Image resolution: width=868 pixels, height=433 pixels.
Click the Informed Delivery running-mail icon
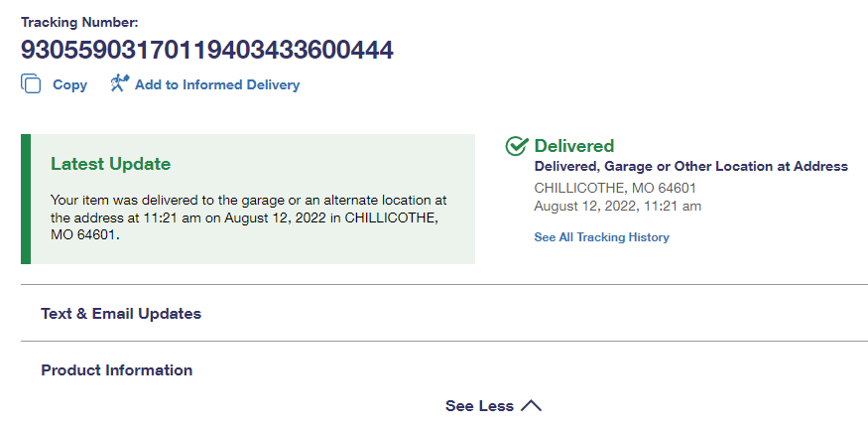click(120, 83)
